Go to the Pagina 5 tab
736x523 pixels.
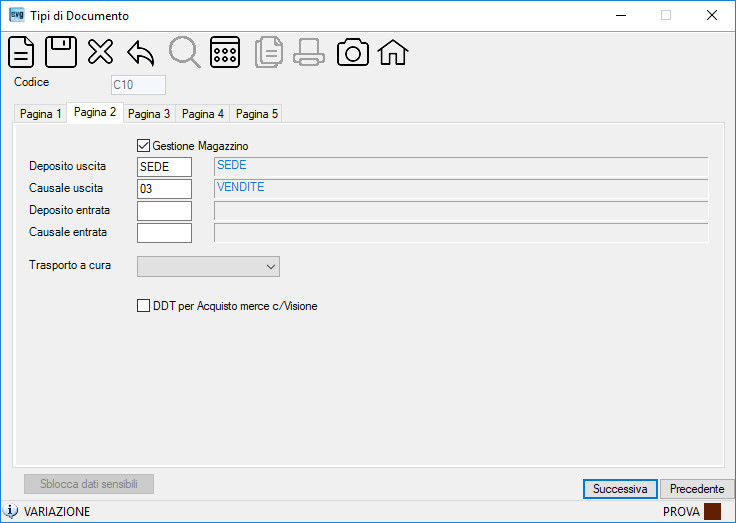click(x=257, y=114)
